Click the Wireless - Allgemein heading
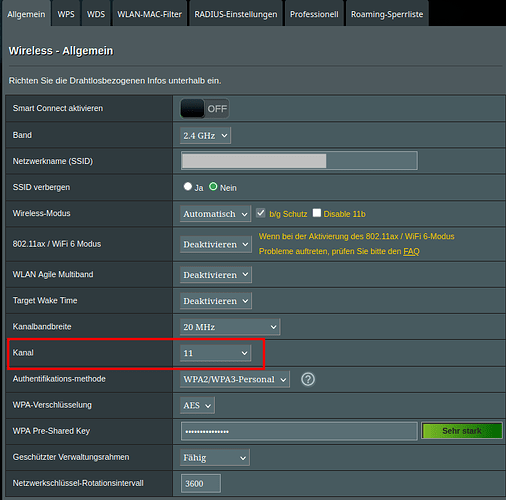The image size is (506, 500). [x=61, y=51]
